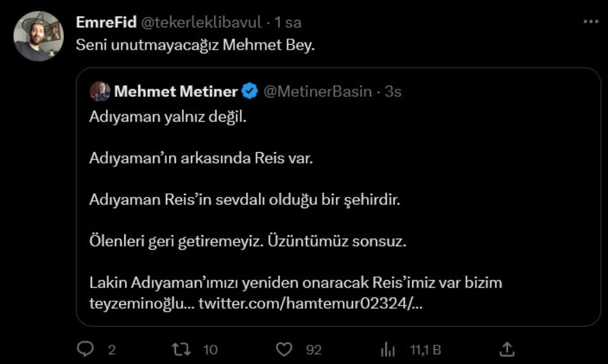
Task: Click Mehmet Metiner's blue verified badge
Action: [x=250, y=89]
